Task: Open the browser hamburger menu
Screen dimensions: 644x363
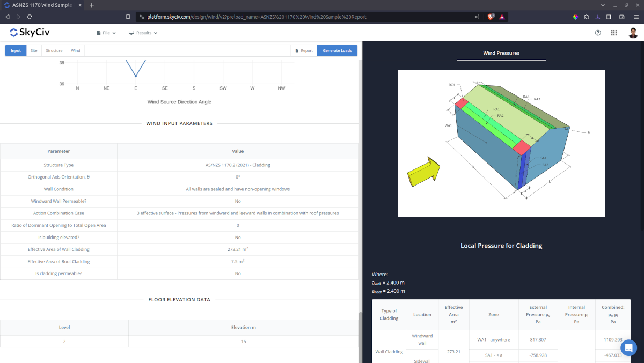Action: [x=636, y=17]
